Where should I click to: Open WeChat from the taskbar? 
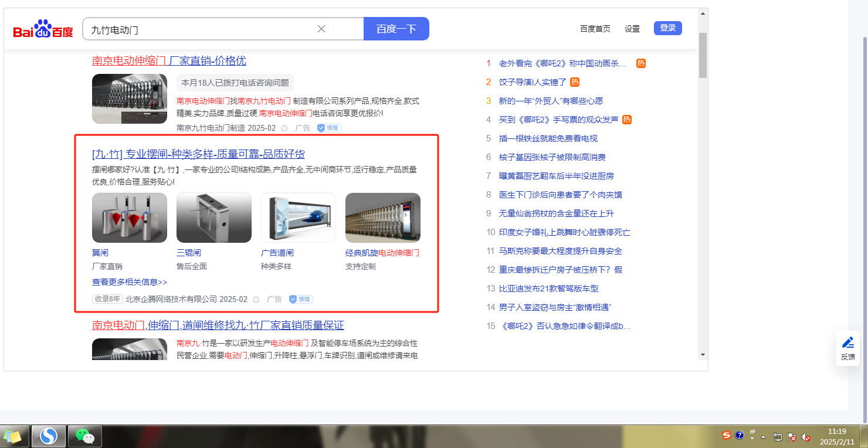[85, 436]
